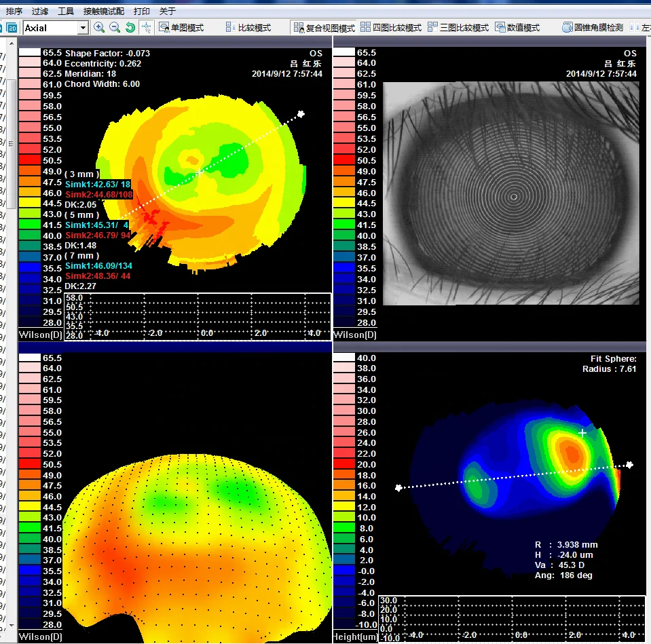Viewport: 651px width, 644px height.
Task: Select the zoom in magnifier tool
Action: pyautogui.click(x=99, y=27)
